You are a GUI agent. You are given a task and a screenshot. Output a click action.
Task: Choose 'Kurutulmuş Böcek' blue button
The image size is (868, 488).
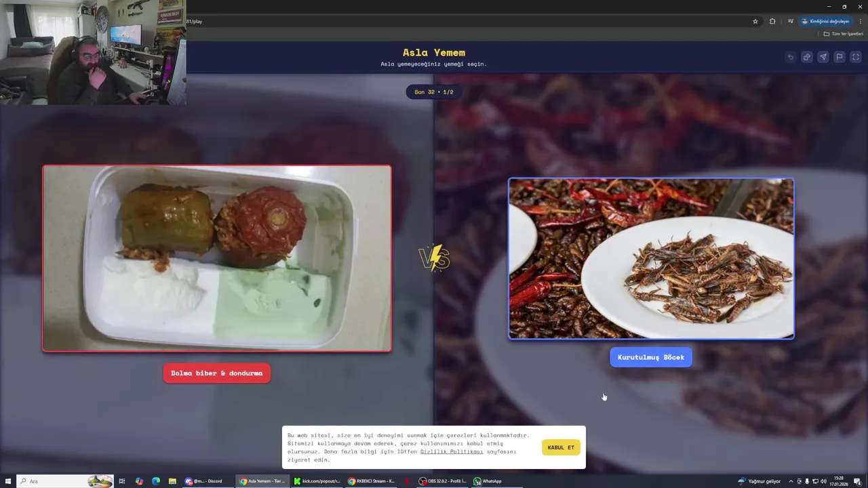point(651,357)
